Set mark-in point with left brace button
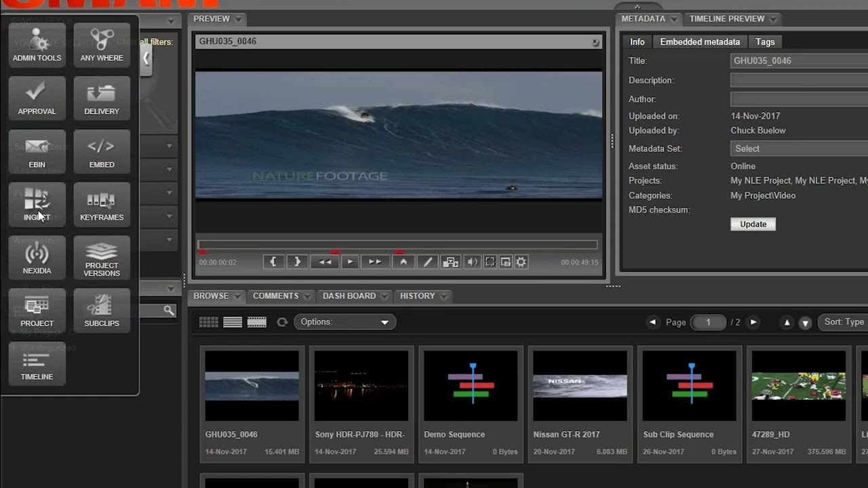The image size is (868, 488). [x=273, y=262]
